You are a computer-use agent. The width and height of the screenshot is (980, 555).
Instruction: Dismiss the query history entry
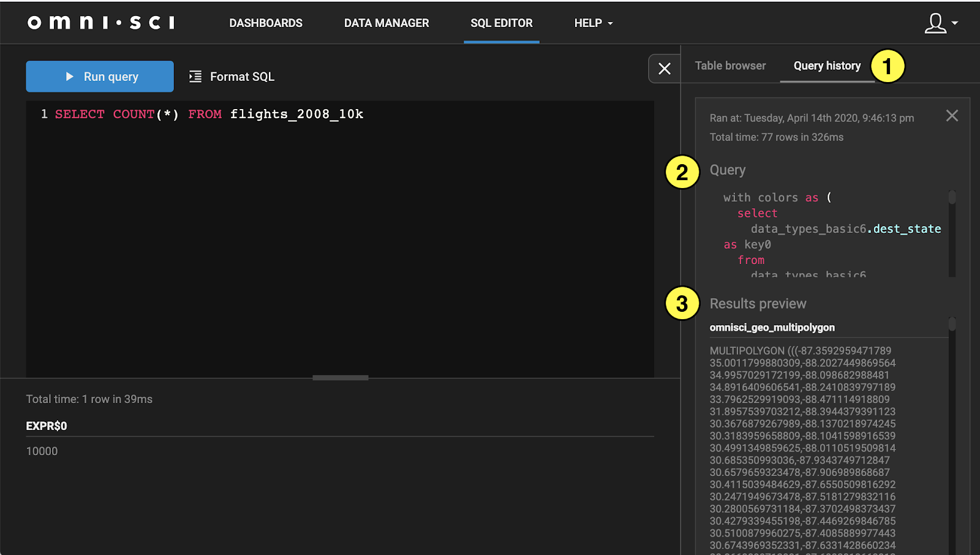(x=952, y=116)
